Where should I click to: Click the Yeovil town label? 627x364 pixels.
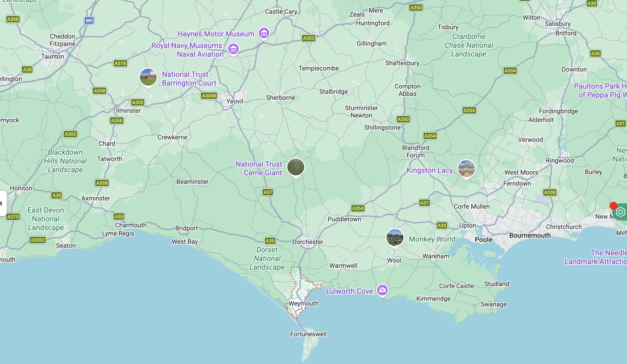235,101
